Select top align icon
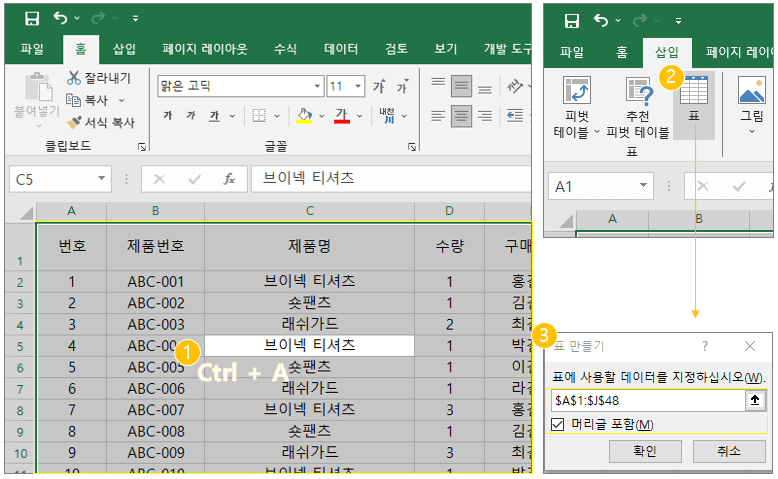 (438, 81)
